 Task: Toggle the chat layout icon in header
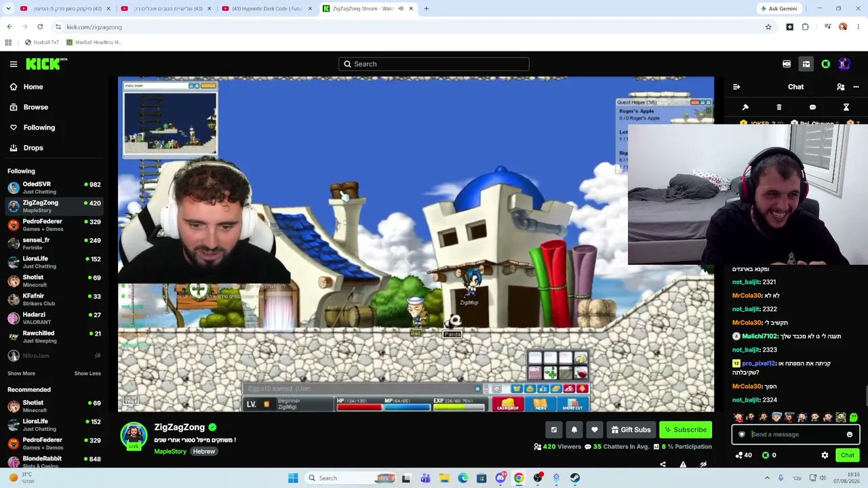pyautogui.click(x=806, y=64)
